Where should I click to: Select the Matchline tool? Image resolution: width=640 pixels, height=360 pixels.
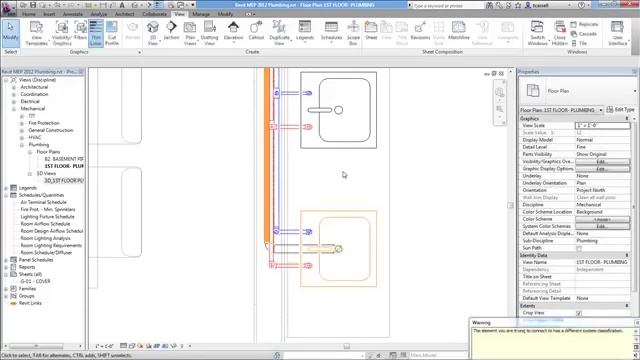[x=459, y=32]
